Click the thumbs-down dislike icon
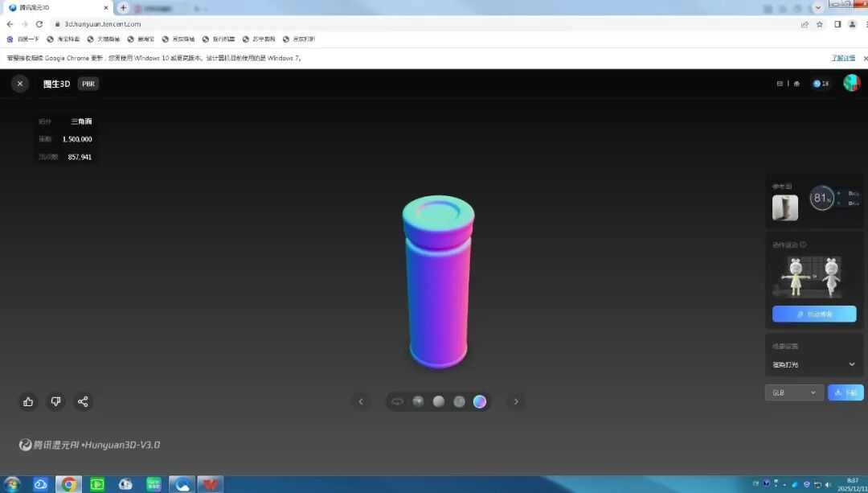 tap(55, 401)
